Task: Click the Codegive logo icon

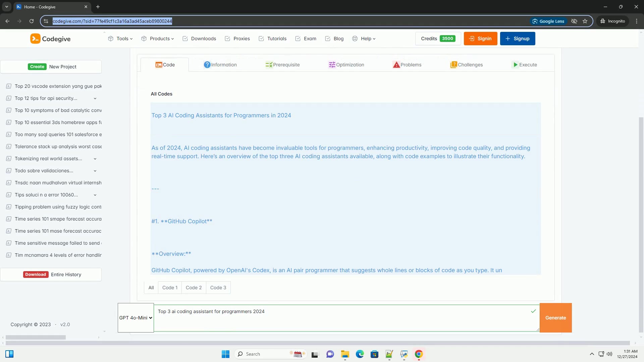Action: click(35, 39)
